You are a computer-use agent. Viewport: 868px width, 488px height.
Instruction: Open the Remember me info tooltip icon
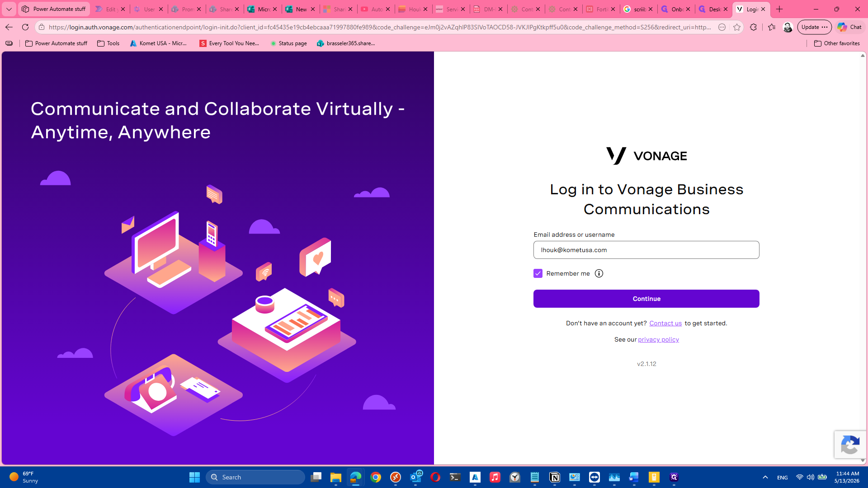599,273
